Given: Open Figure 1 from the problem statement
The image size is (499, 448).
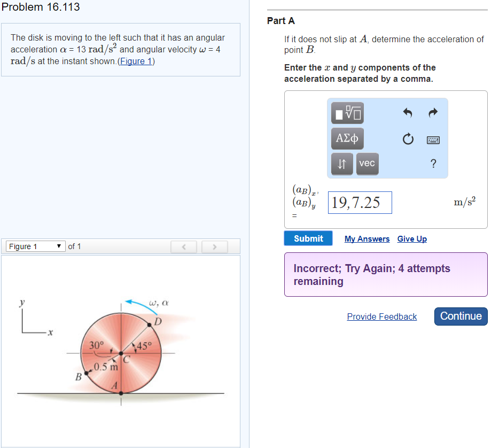Looking at the screenshot, I should [136, 61].
